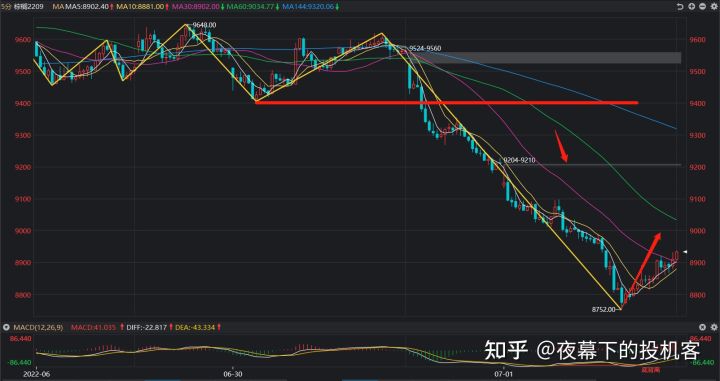Click the undo arrow icon above the chart

coord(681,7)
